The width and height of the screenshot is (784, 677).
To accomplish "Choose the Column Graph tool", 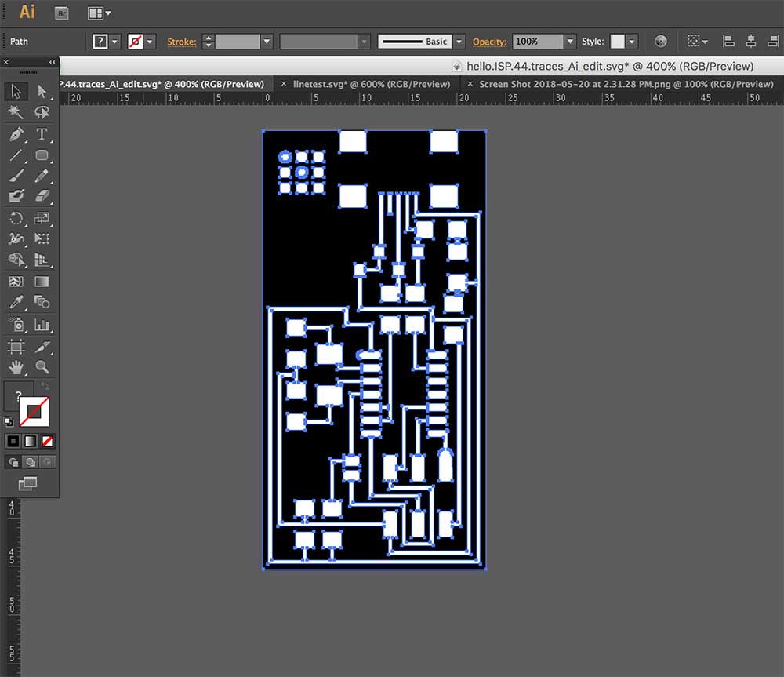I will click(x=42, y=325).
